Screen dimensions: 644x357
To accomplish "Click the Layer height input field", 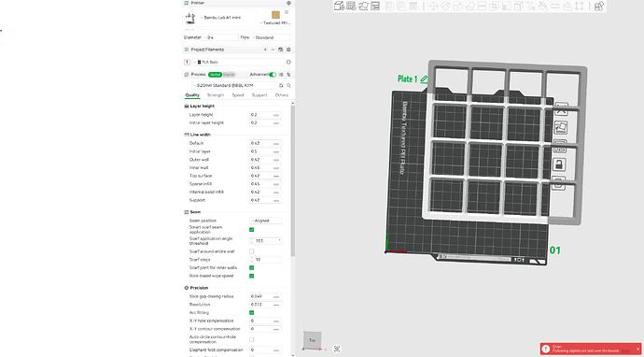I will 265,115.
